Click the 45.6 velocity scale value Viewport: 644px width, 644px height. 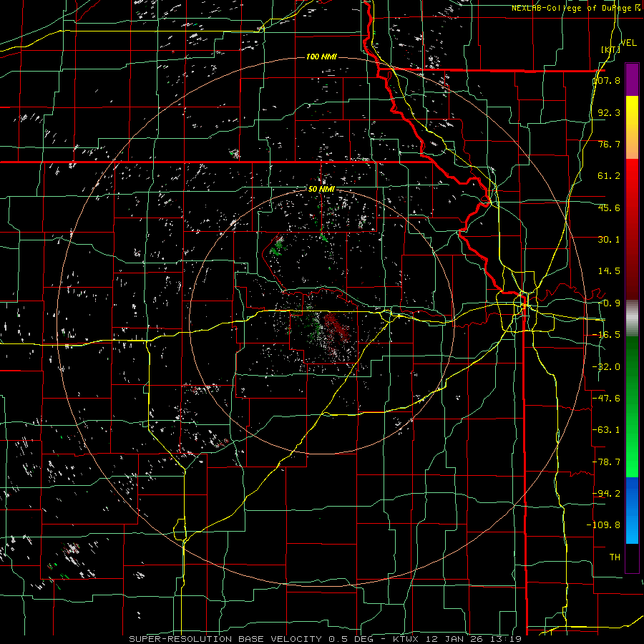(609, 208)
